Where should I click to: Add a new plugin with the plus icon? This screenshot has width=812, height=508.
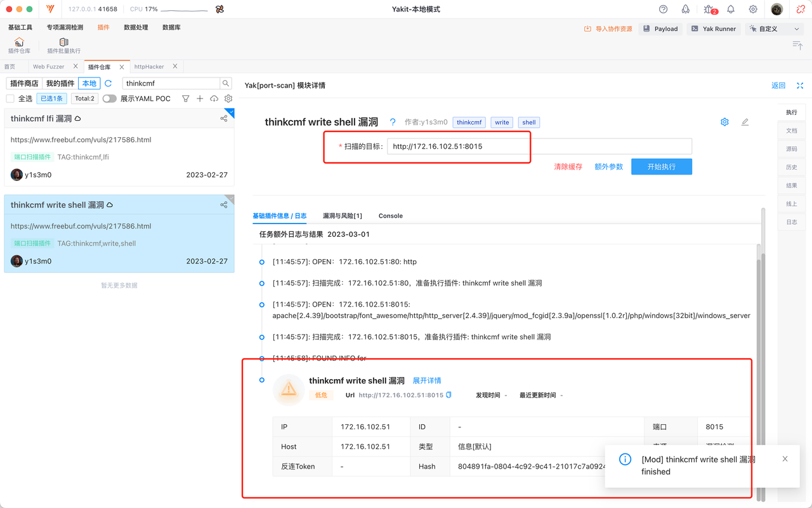pyautogui.click(x=200, y=98)
